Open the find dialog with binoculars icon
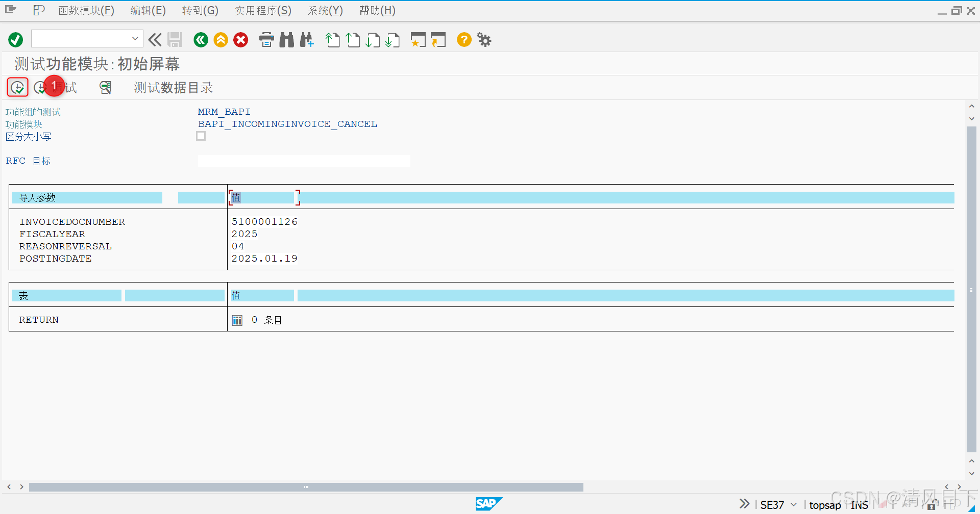Image resolution: width=980 pixels, height=514 pixels. [286, 40]
